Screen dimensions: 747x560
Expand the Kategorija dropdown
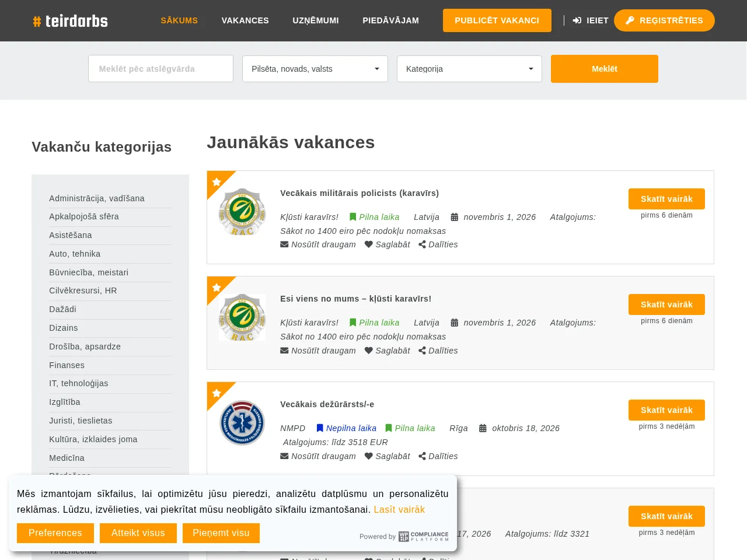tap(469, 69)
